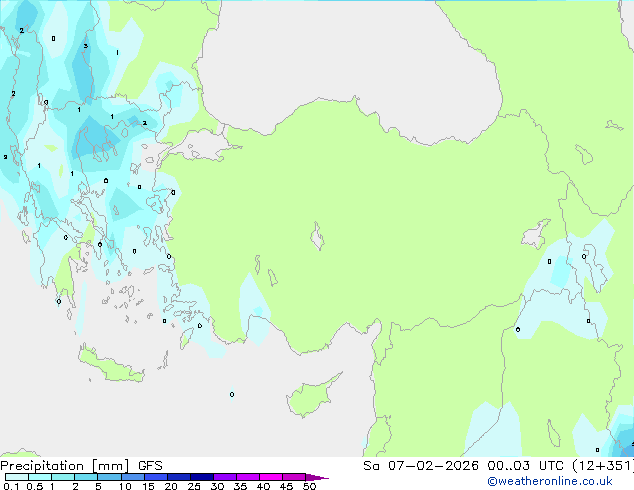The height and width of the screenshot is (490, 634).
Task: Click the 'Precipitation [mm] GFS' title text
Action: [81, 466]
